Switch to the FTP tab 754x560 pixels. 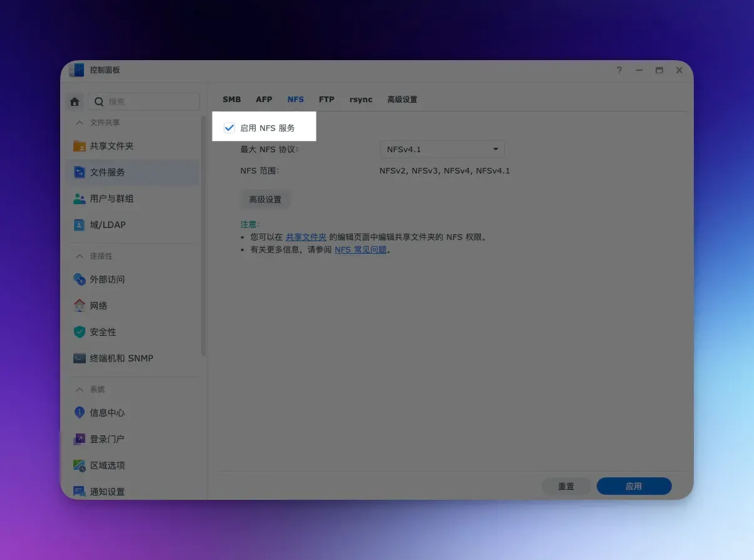pos(327,100)
